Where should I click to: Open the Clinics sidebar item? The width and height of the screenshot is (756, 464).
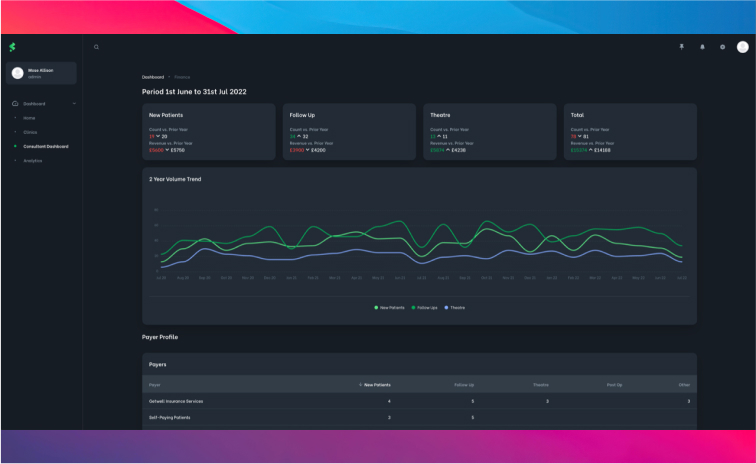click(30, 132)
